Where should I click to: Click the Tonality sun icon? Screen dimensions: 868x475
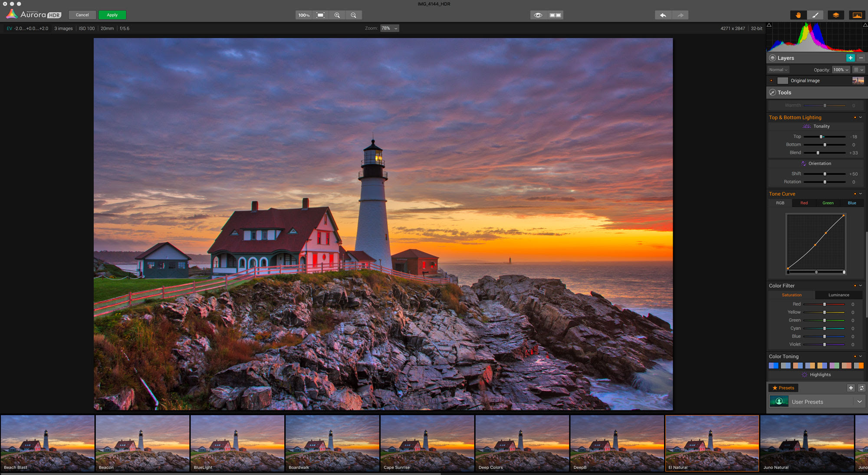pyautogui.click(x=806, y=126)
